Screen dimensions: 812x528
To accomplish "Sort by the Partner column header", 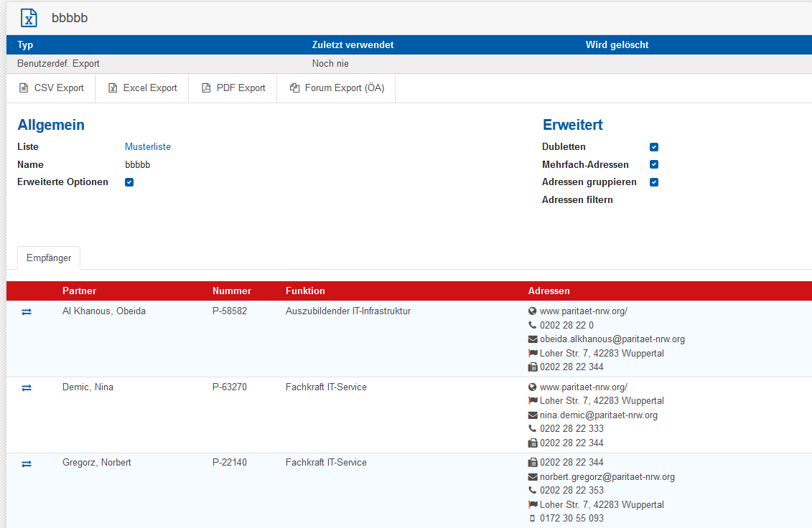I will [x=79, y=291].
